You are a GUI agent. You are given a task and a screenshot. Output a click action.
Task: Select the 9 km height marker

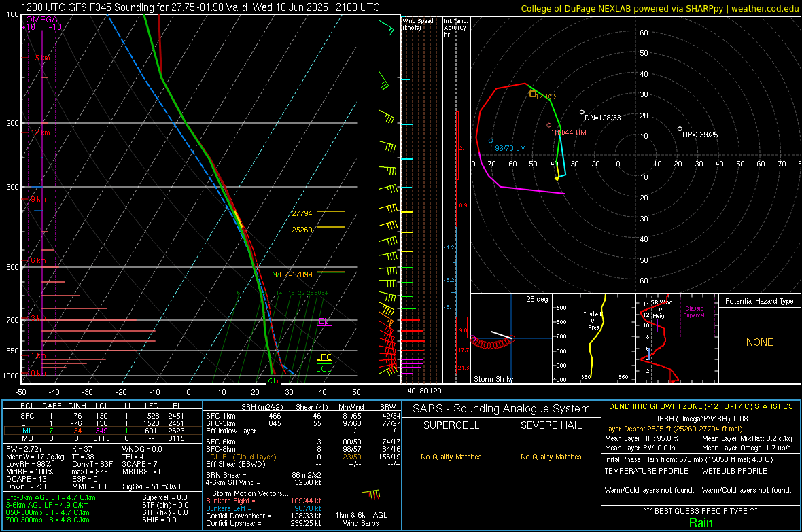pyautogui.click(x=38, y=199)
